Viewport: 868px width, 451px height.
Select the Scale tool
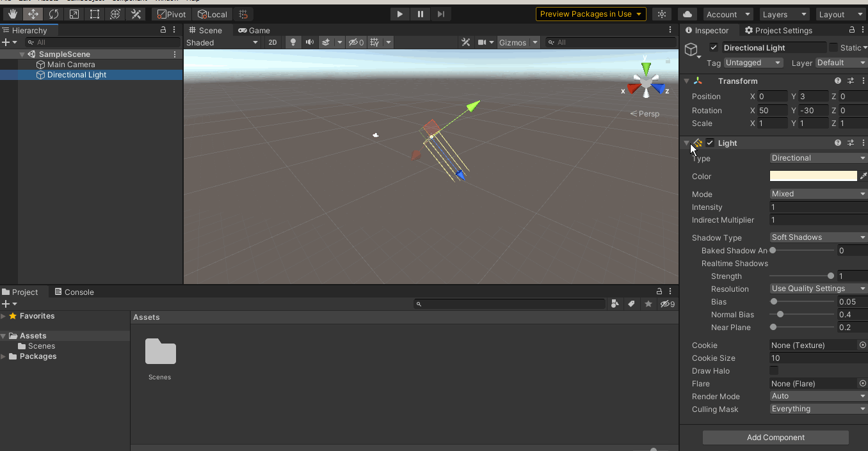point(74,14)
